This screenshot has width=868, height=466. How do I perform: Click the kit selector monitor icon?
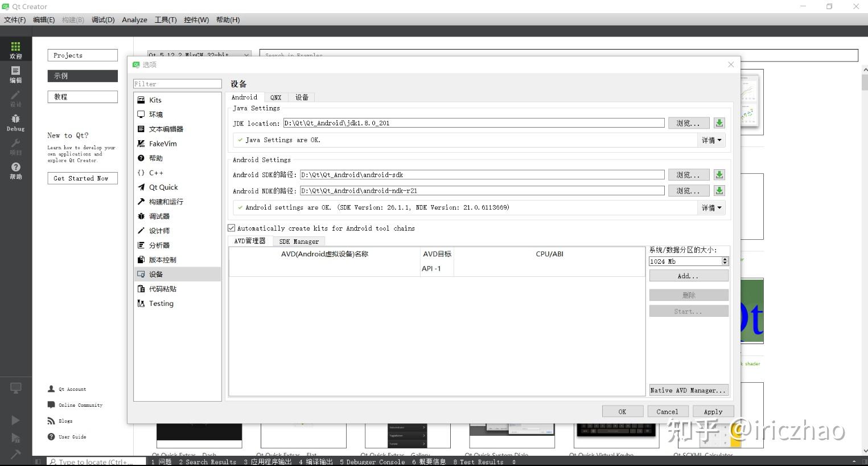(x=15, y=389)
